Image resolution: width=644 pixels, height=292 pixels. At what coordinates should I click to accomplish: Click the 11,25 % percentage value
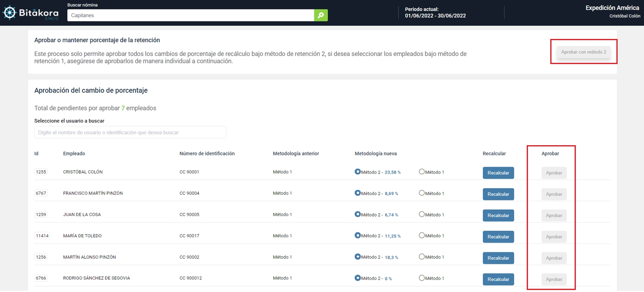(393, 236)
